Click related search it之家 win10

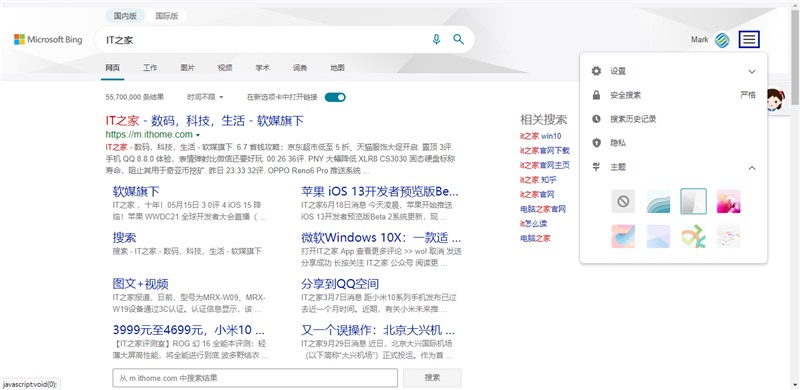click(x=540, y=136)
